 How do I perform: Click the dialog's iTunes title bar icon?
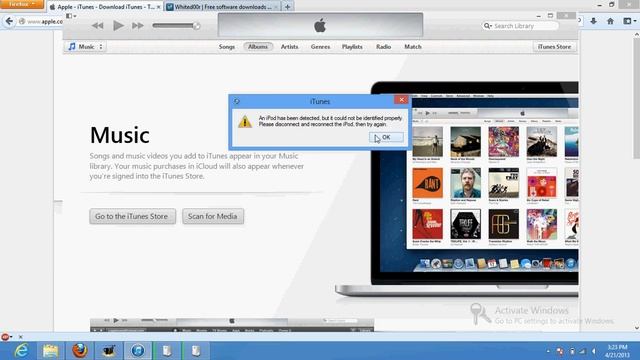(x=236, y=101)
